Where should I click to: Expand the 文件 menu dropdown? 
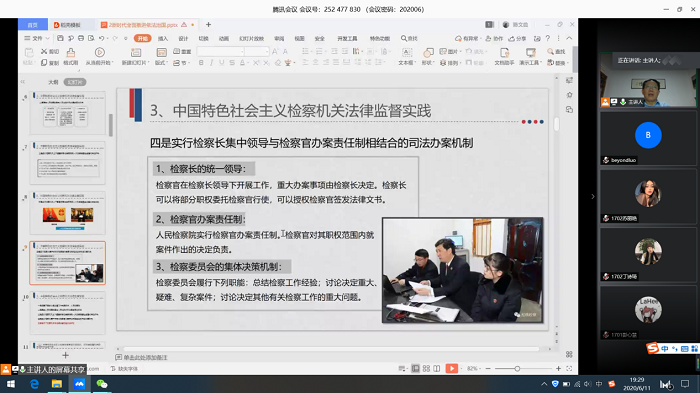point(37,38)
